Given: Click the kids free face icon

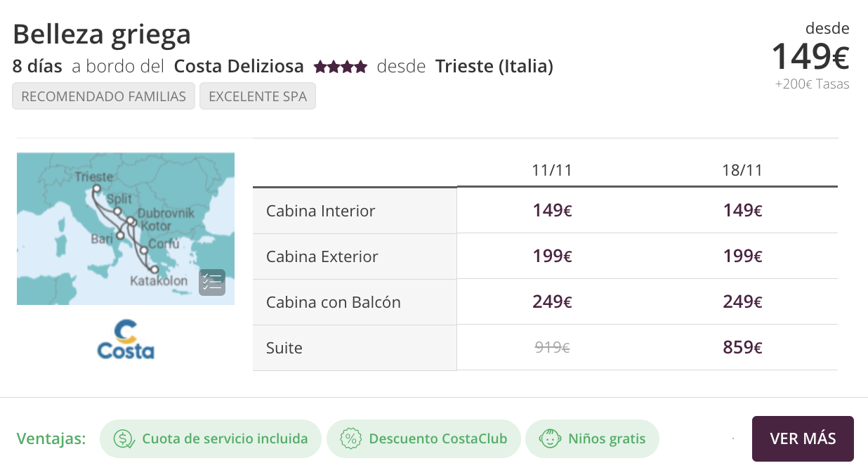Looking at the screenshot, I should pyautogui.click(x=549, y=438).
